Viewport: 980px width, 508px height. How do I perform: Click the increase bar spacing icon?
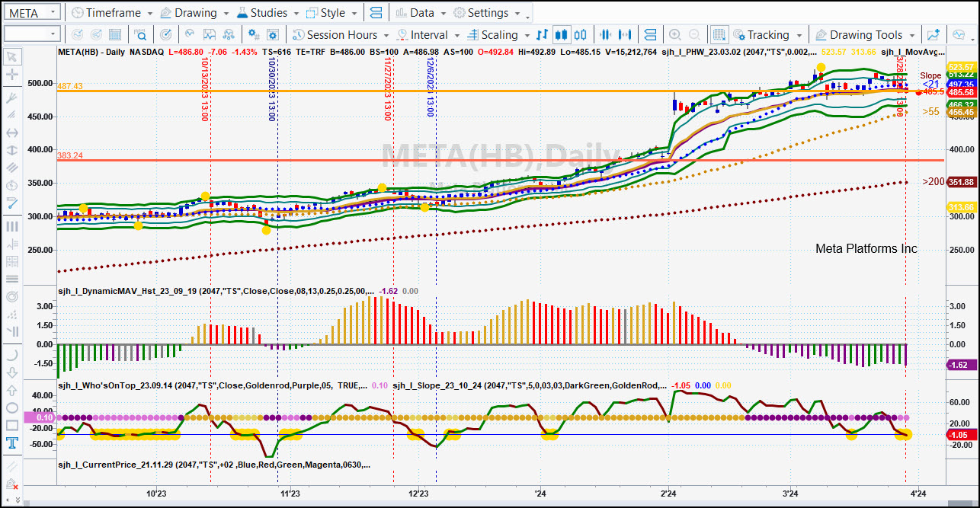pos(626,34)
